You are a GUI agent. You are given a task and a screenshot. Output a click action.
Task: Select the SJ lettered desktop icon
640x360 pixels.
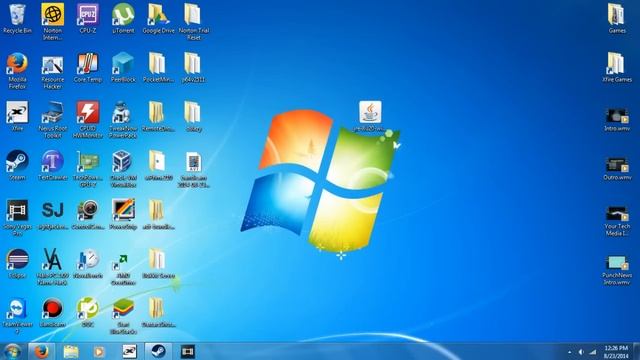(53, 214)
